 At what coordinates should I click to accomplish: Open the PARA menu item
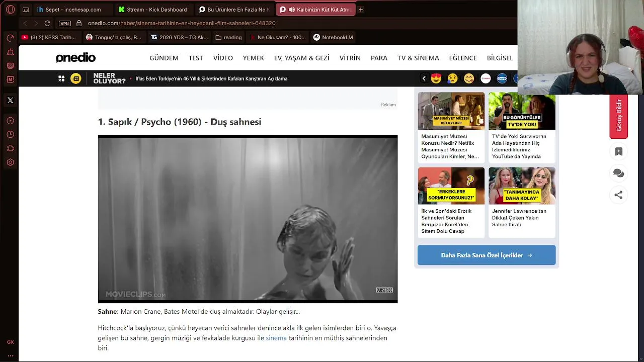tap(379, 58)
